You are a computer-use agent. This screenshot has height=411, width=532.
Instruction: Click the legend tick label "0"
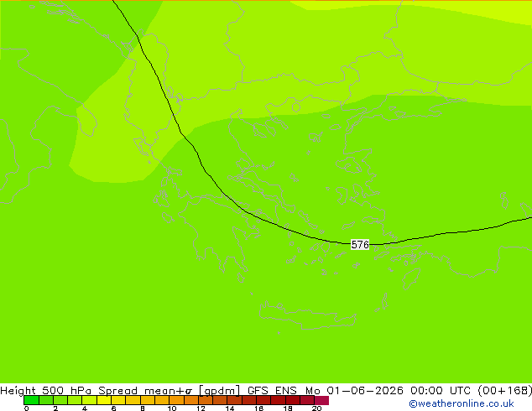click(27, 408)
